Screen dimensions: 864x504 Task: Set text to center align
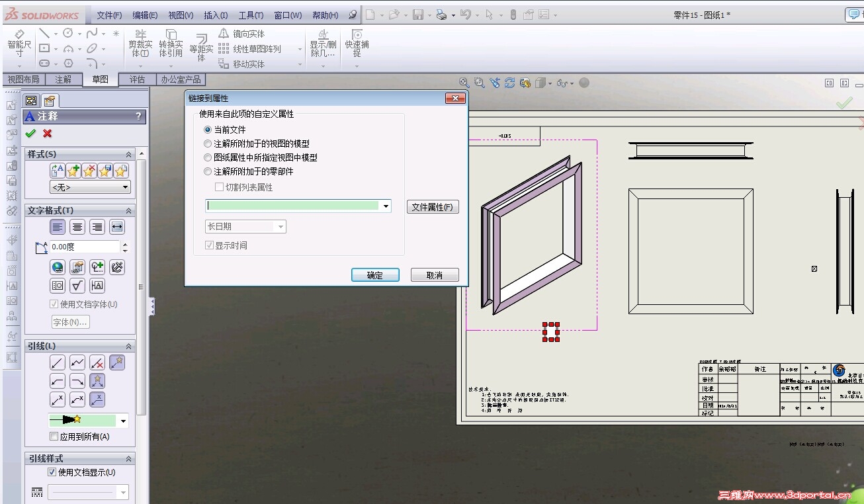tap(77, 227)
